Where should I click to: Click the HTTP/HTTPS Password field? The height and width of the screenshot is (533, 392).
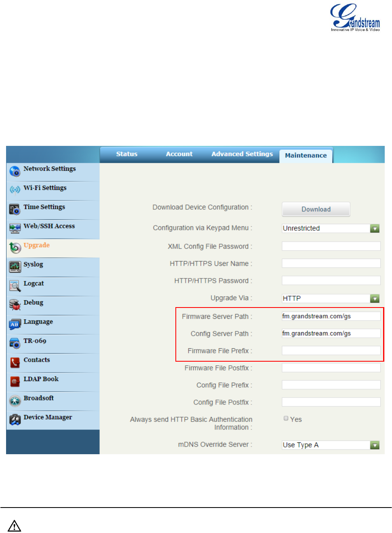coord(331,280)
